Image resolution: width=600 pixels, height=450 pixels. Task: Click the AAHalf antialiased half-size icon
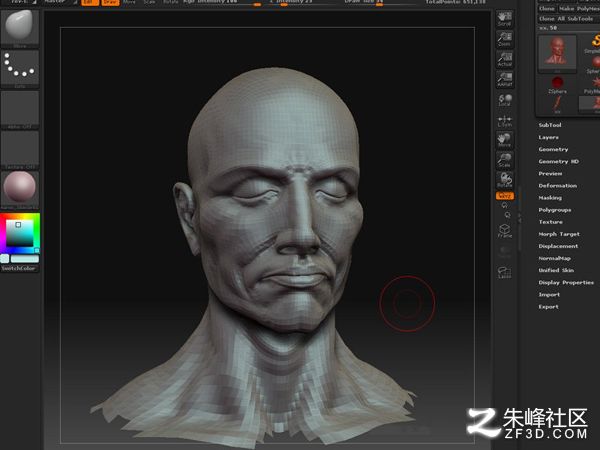click(505, 79)
